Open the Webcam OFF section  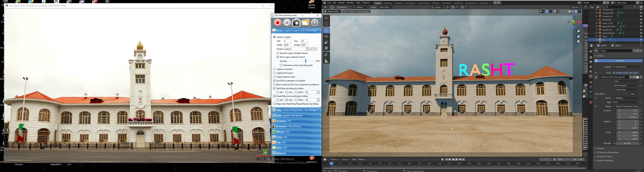(x=297, y=132)
